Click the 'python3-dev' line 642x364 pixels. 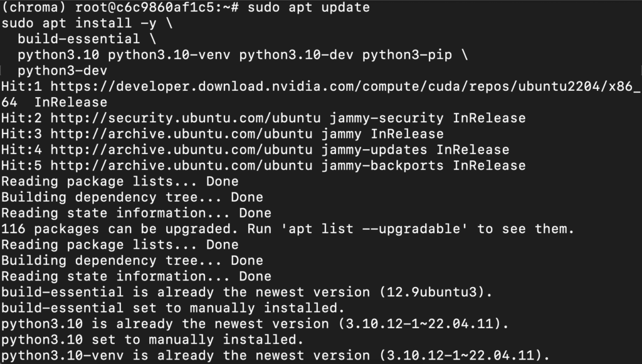(62, 71)
